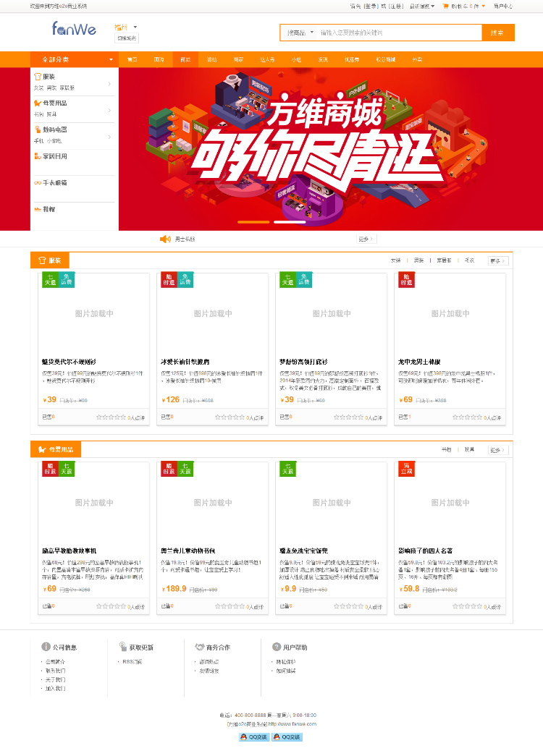Image resolution: width=543 pixels, height=756 pixels.
Task: Click the 商务合作 handshake icon in footer
Action: (199, 647)
